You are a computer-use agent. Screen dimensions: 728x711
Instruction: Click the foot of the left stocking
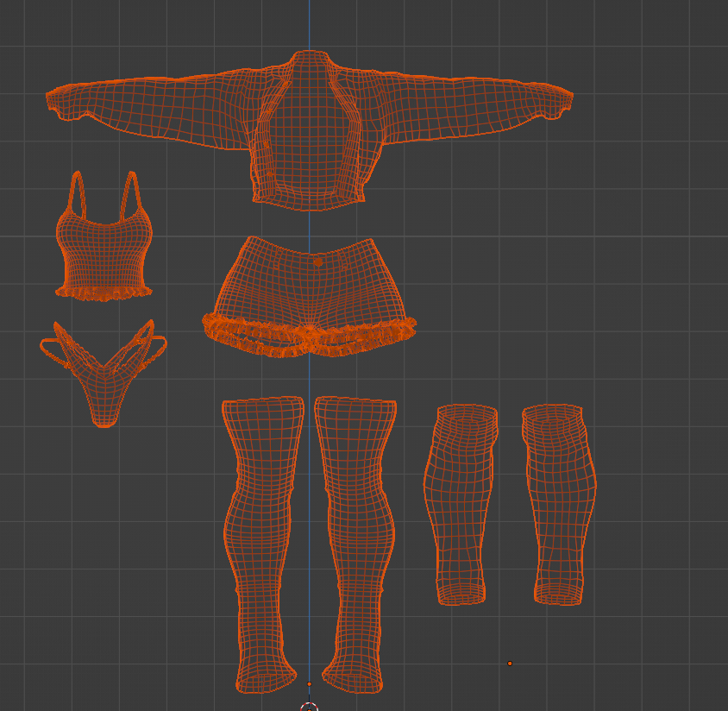tap(266, 676)
